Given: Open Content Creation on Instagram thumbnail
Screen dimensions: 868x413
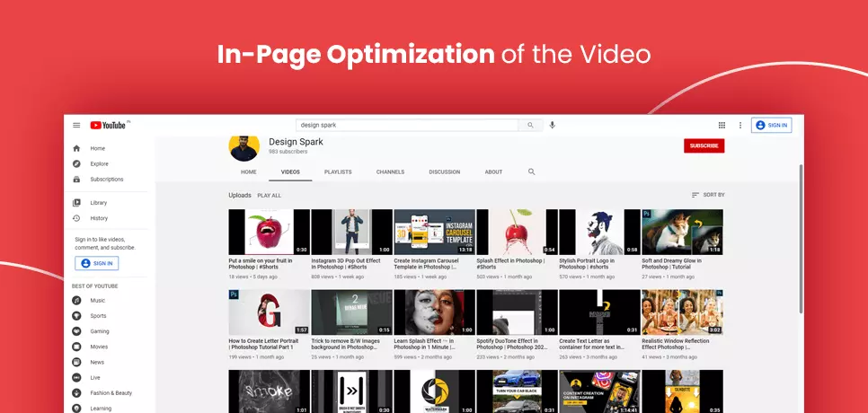Looking at the screenshot, I should (599, 391).
